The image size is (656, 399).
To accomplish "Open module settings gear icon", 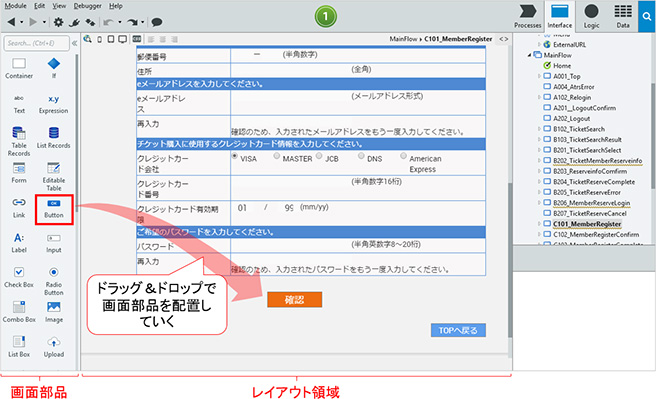I will click(59, 22).
